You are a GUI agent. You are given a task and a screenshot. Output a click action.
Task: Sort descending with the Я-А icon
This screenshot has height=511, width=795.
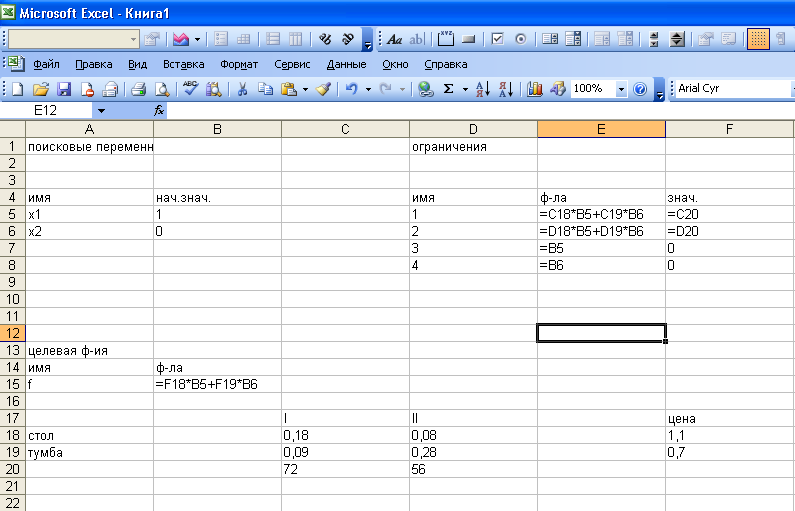pos(506,89)
